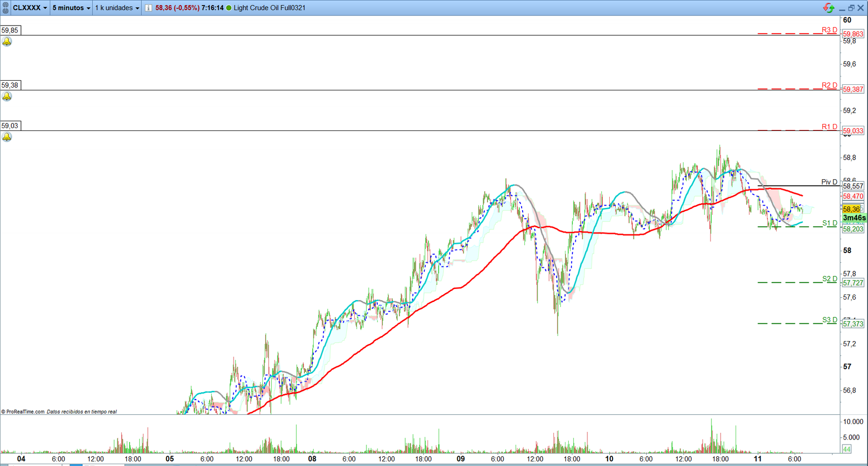Click the Piv D pivot label
868x466 pixels.
[829, 182]
